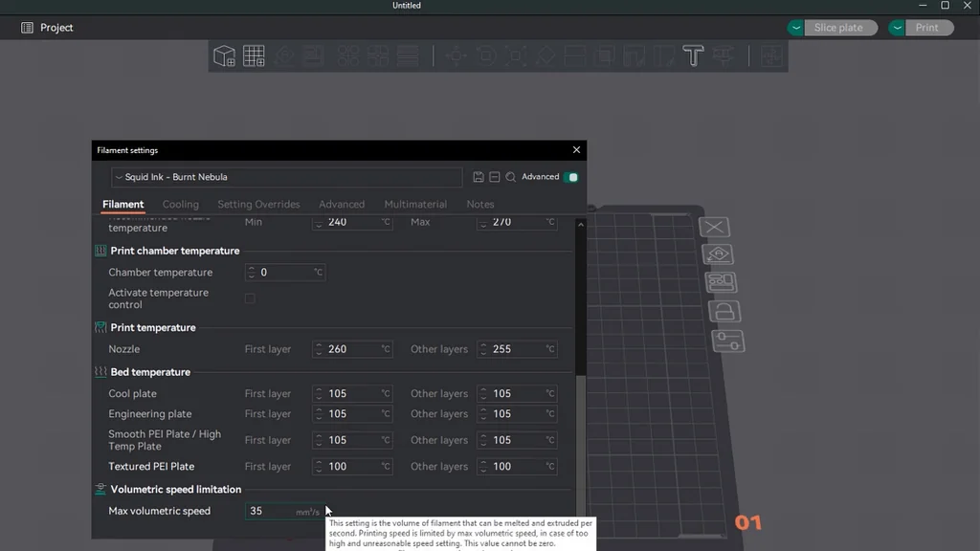Check the Activate temperature control checkbox
Screen dimensions: 980x551
(250, 298)
